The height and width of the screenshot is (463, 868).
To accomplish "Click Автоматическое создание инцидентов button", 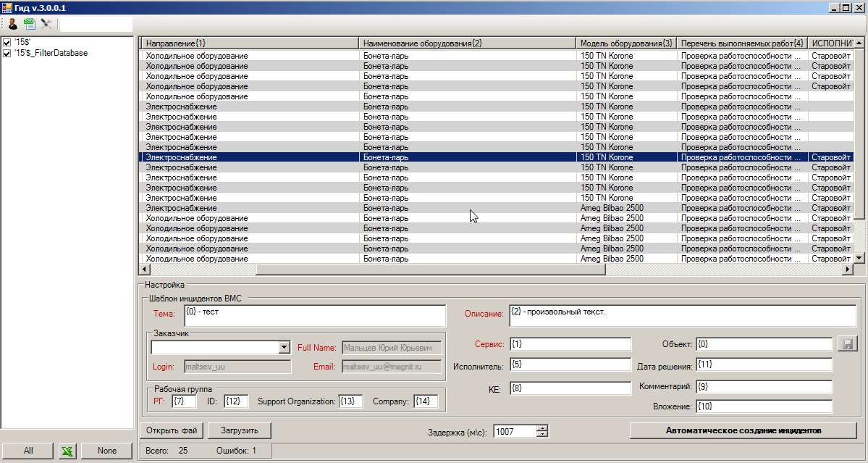I will coord(743,430).
